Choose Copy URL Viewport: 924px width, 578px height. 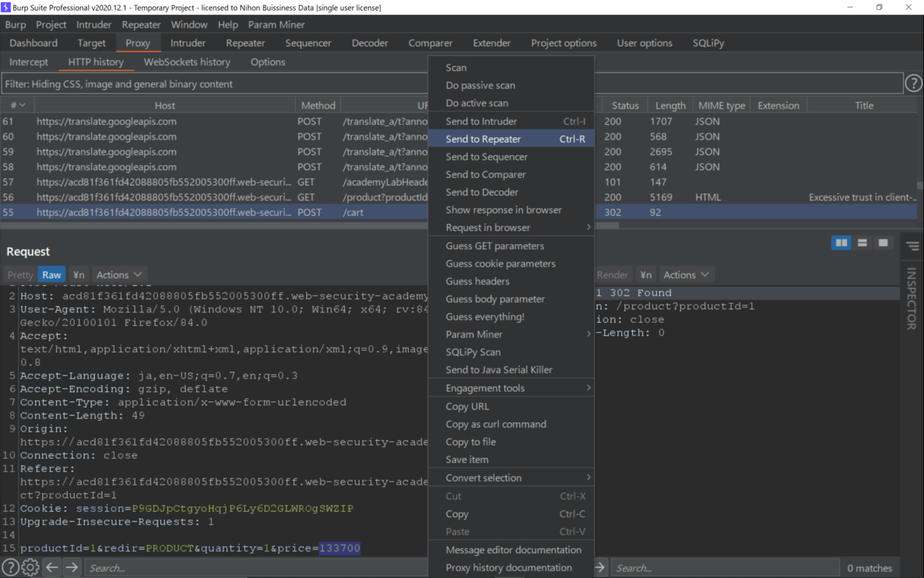[x=511, y=406]
